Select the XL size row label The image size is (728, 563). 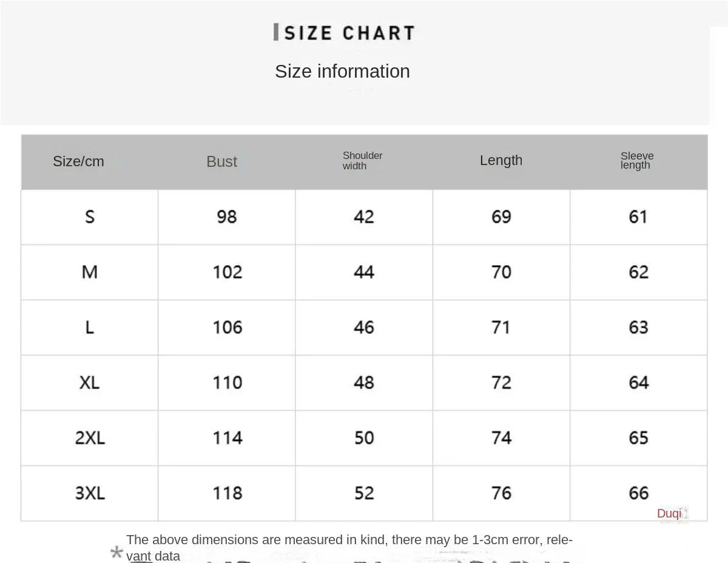click(x=90, y=383)
